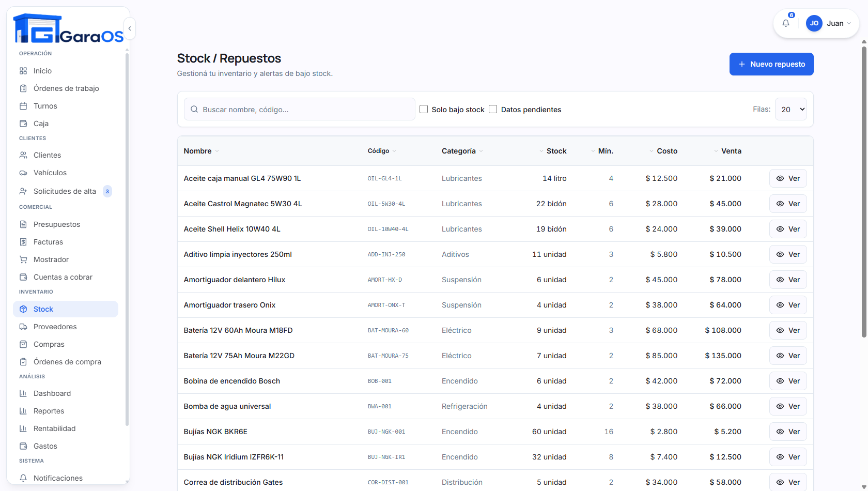Click the Rentabilidad chart icon
Image resolution: width=868 pixels, height=491 pixels.
click(23, 428)
